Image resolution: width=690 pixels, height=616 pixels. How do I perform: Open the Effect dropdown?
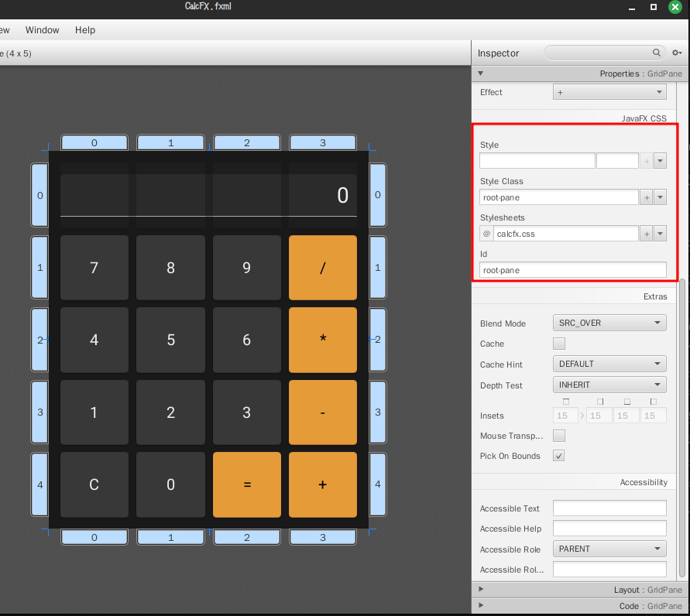[609, 92]
